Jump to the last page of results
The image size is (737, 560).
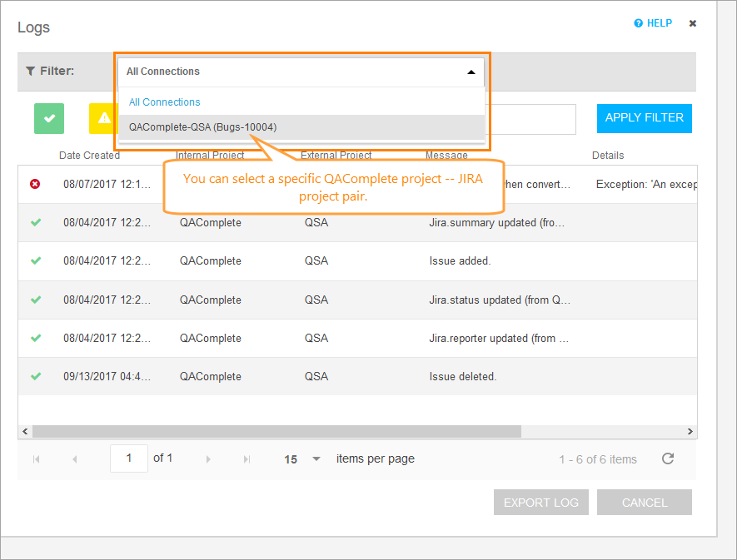(x=246, y=458)
